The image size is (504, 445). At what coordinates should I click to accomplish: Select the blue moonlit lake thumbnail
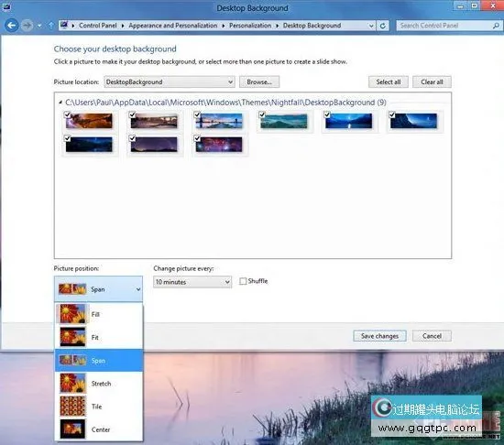(x=349, y=121)
